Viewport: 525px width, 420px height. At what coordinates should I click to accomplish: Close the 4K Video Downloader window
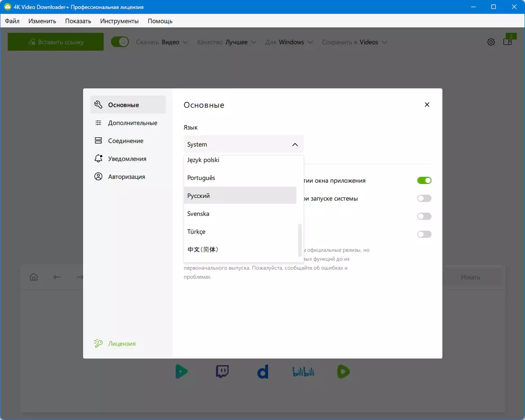click(x=514, y=7)
